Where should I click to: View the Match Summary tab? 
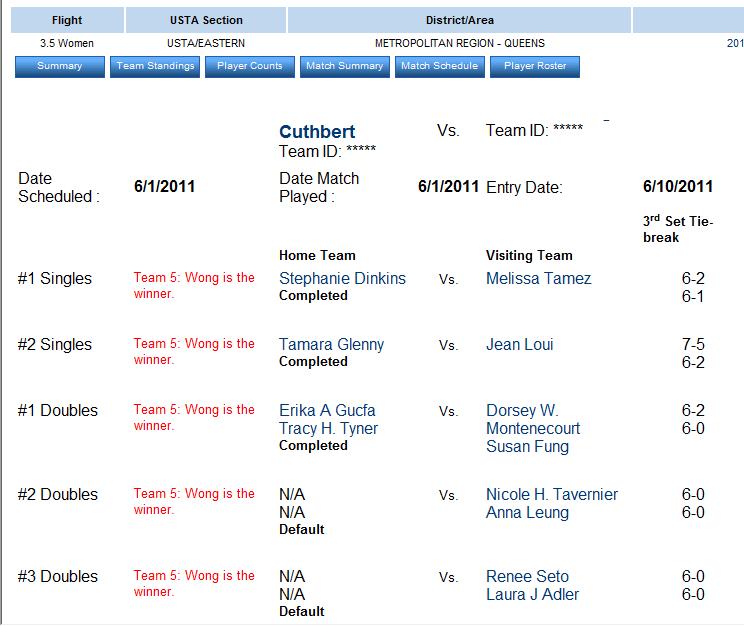click(x=345, y=67)
